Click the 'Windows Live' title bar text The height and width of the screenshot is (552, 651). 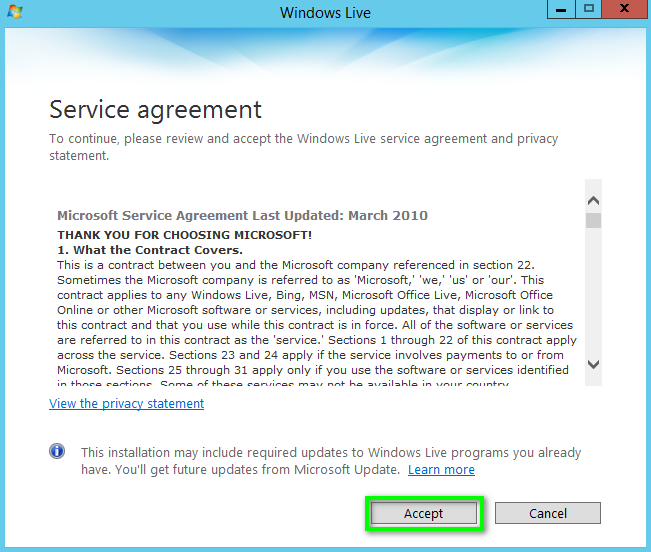click(325, 12)
